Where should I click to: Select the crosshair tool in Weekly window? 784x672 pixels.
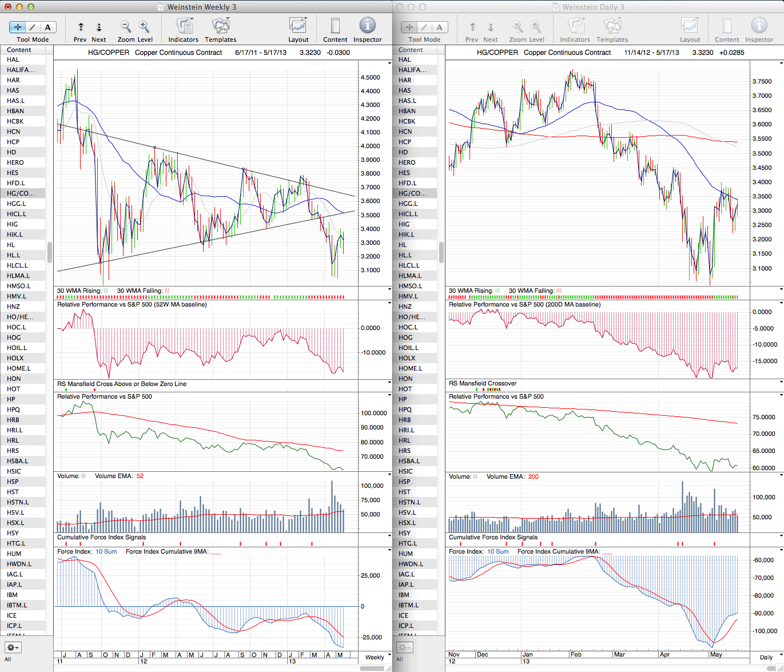click(x=18, y=27)
